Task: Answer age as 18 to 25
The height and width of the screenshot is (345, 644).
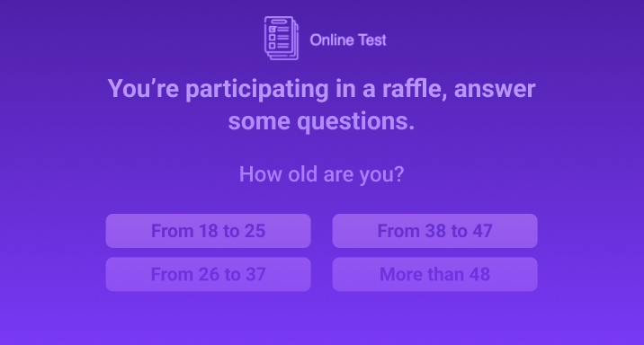Action: (x=209, y=231)
